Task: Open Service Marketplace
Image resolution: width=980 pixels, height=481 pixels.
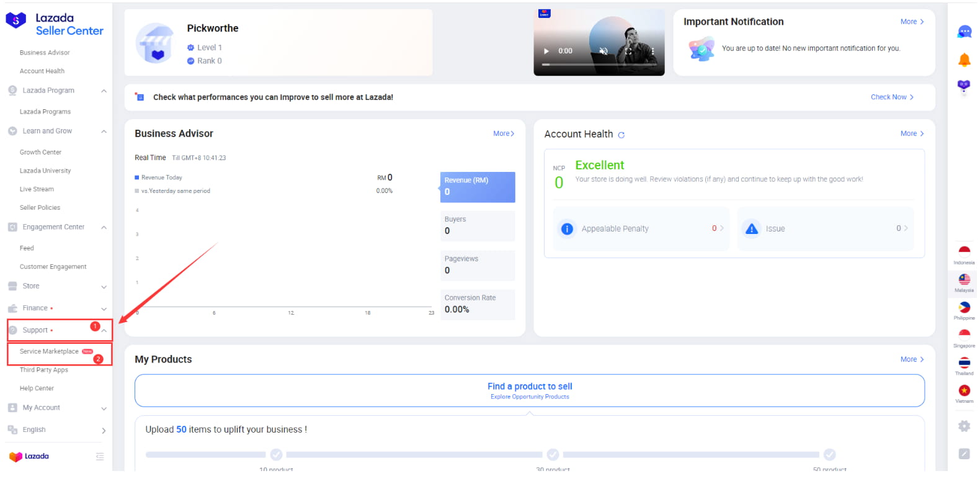Action: pos(49,352)
